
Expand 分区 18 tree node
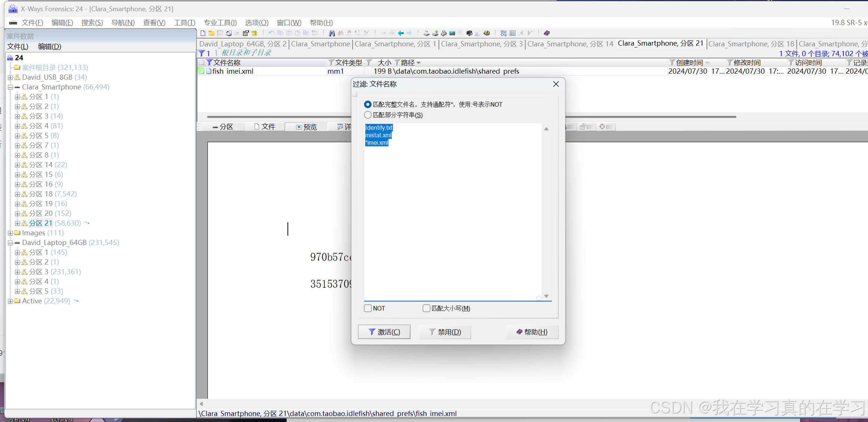pos(17,194)
